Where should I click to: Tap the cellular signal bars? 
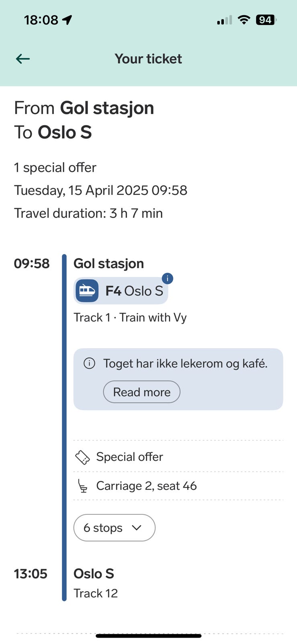[224, 20]
